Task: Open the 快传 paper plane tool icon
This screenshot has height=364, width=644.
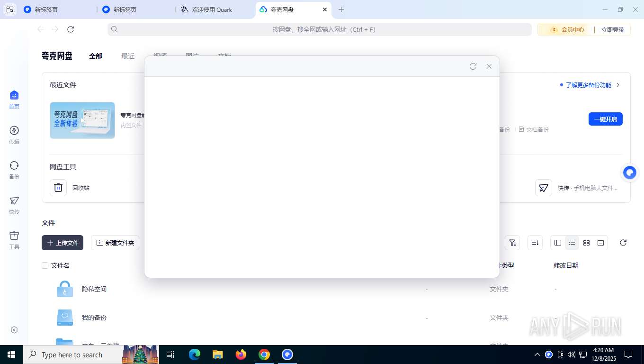Action: [x=544, y=188]
